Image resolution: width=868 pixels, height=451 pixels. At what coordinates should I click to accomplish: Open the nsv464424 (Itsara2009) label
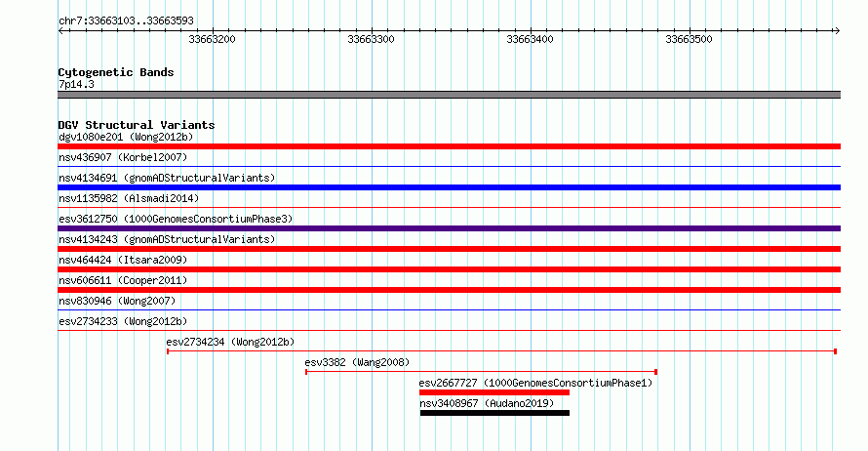tap(123, 260)
